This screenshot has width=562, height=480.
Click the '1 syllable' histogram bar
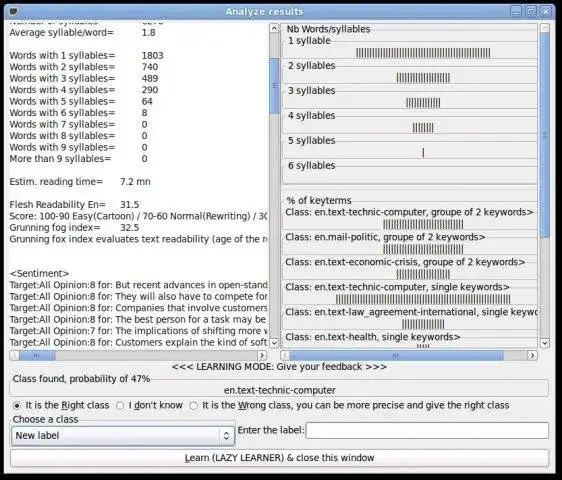pos(423,53)
